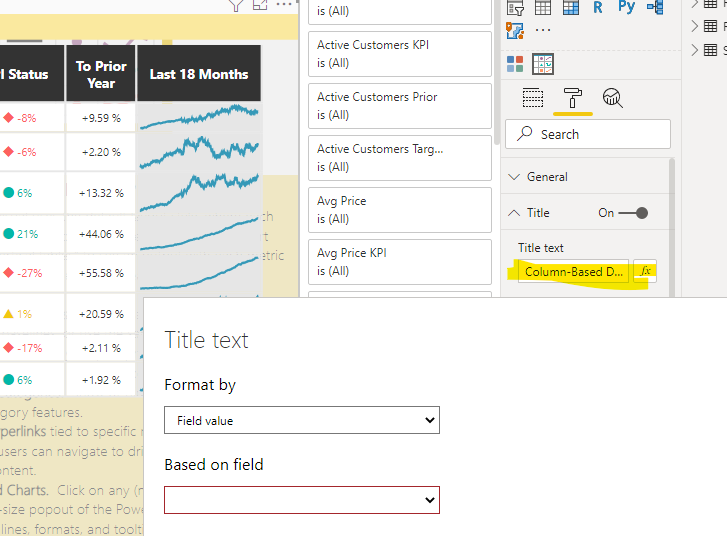
Task: Click the Format pane vertical scrollbar
Action: coord(672,227)
